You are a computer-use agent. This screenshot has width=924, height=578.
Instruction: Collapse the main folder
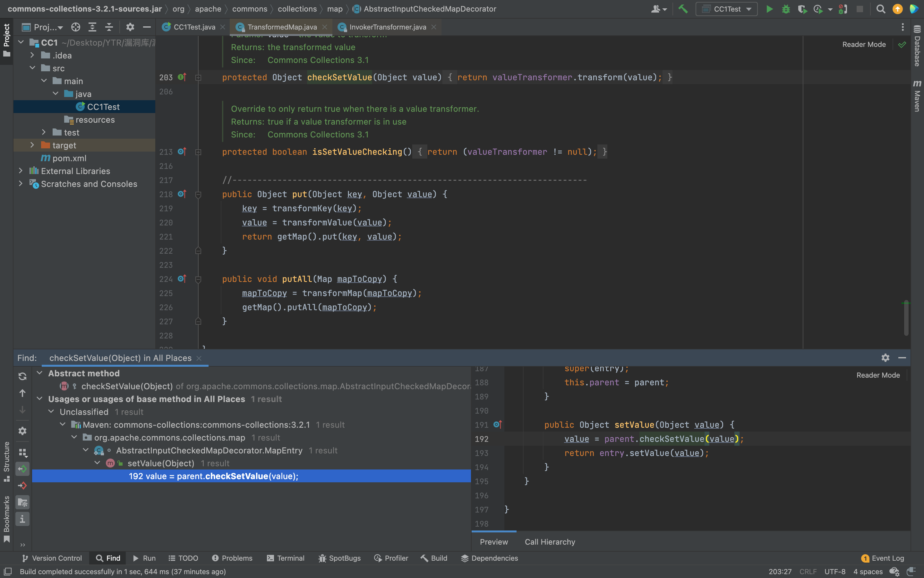point(44,81)
